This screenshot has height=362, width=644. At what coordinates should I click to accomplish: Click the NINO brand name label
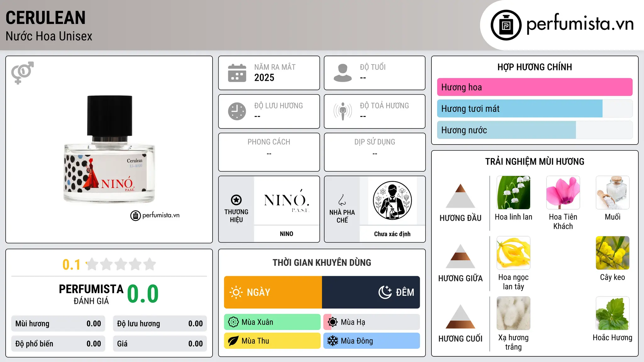tap(286, 234)
